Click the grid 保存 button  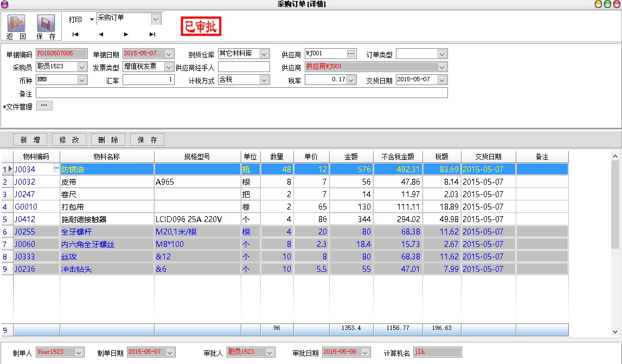pyautogui.click(x=147, y=140)
